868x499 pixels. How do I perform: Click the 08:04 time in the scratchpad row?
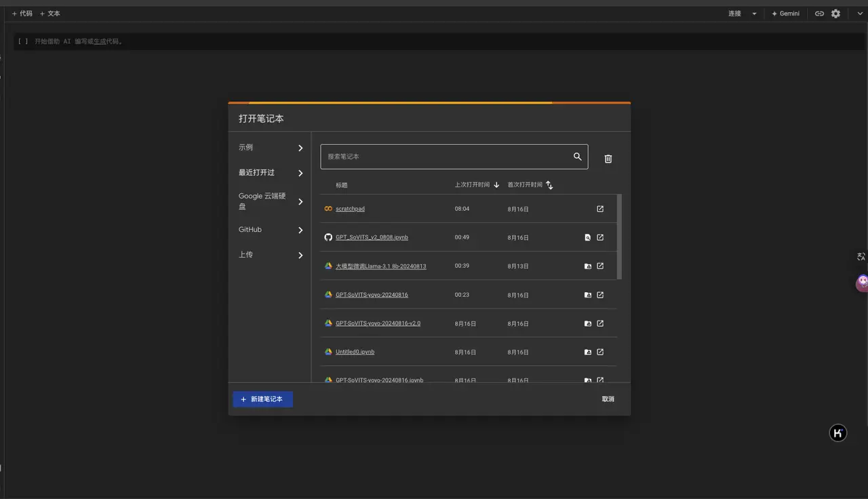(462, 209)
